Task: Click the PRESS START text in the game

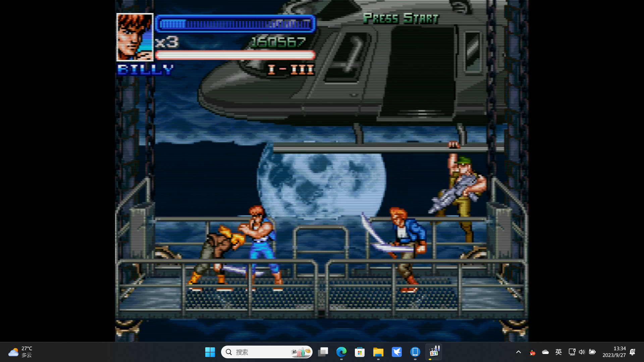Action: pyautogui.click(x=401, y=18)
